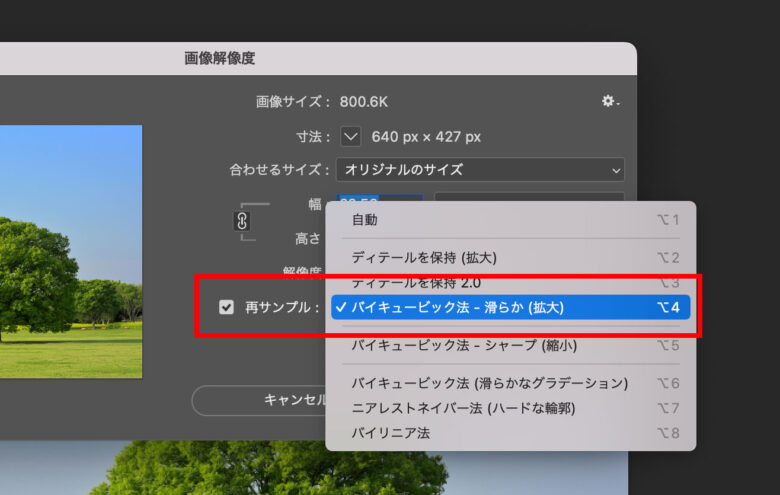The height and width of the screenshot is (495, 780).
Task: Click the キャンセル button
Action: [x=259, y=400]
